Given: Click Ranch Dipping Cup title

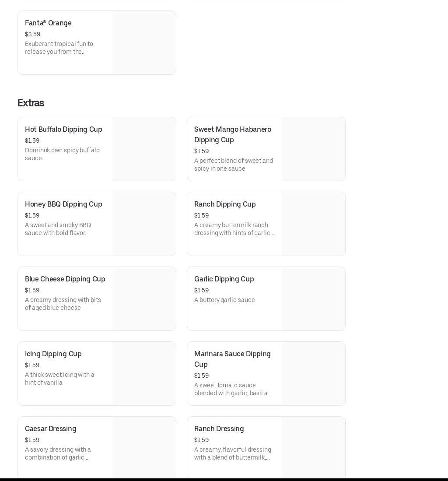Looking at the screenshot, I should click(225, 204).
